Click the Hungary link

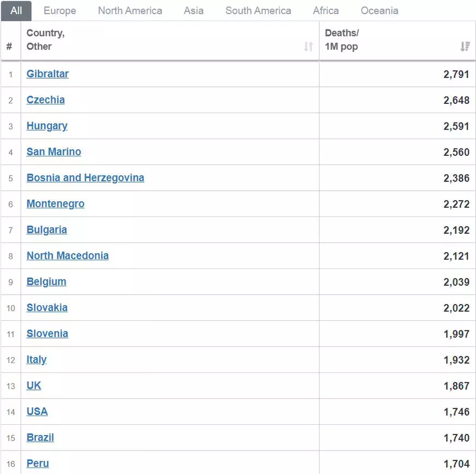click(x=47, y=126)
